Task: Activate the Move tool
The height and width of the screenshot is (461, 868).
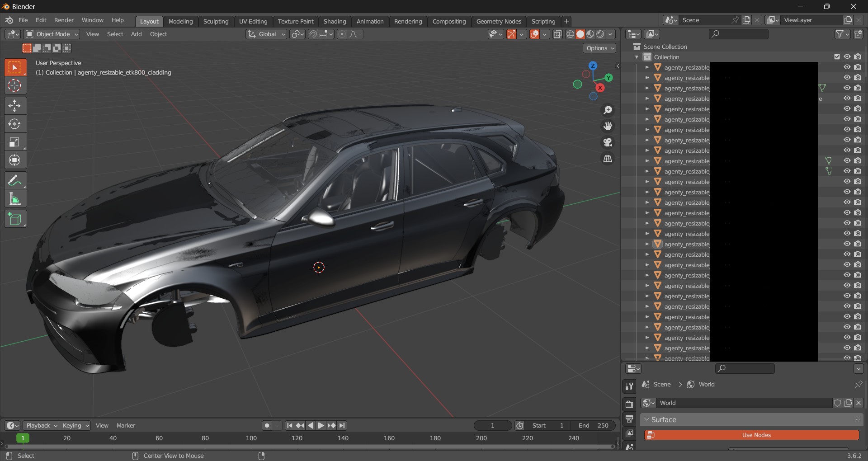Action: 14,106
